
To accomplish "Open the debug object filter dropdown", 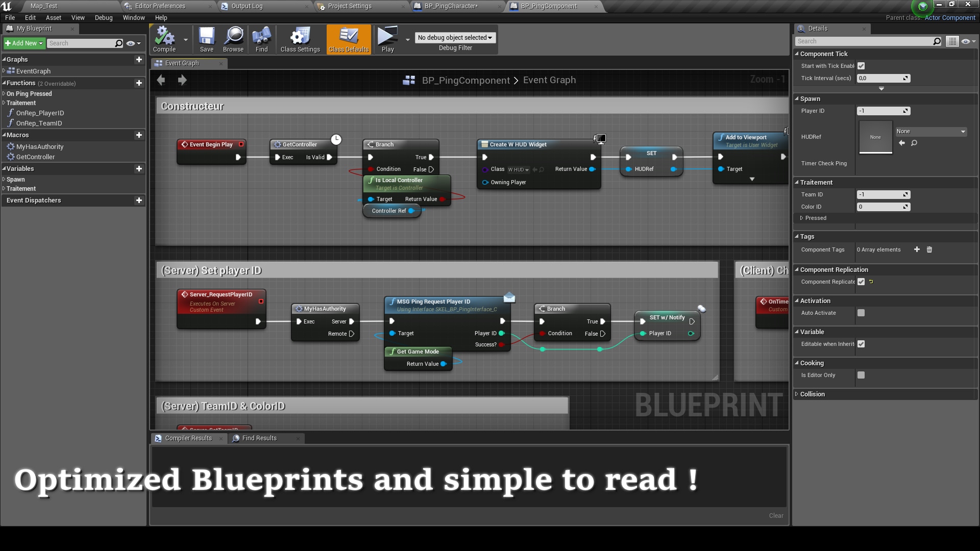I will click(x=455, y=37).
